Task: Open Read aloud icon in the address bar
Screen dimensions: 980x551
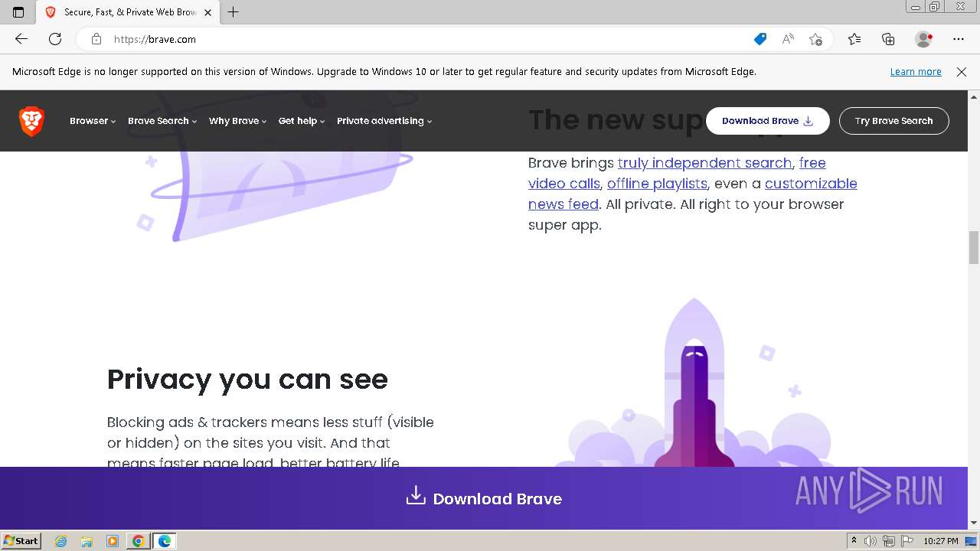Action: coord(788,39)
